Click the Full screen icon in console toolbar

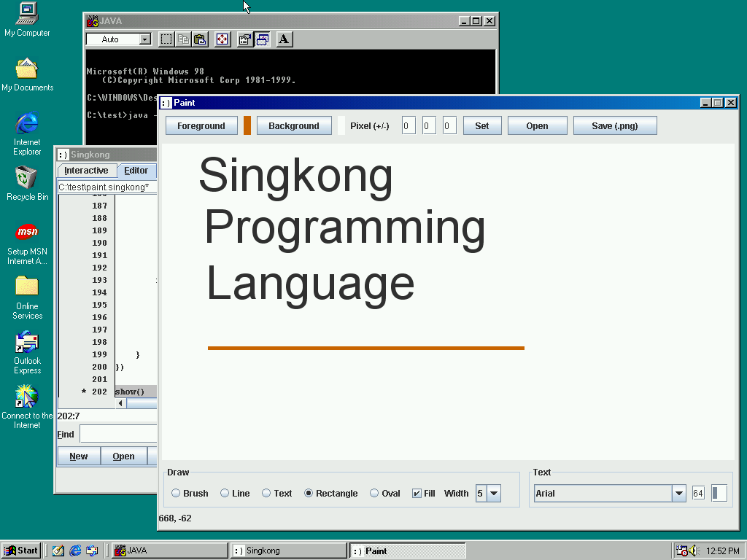coord(222,39)
